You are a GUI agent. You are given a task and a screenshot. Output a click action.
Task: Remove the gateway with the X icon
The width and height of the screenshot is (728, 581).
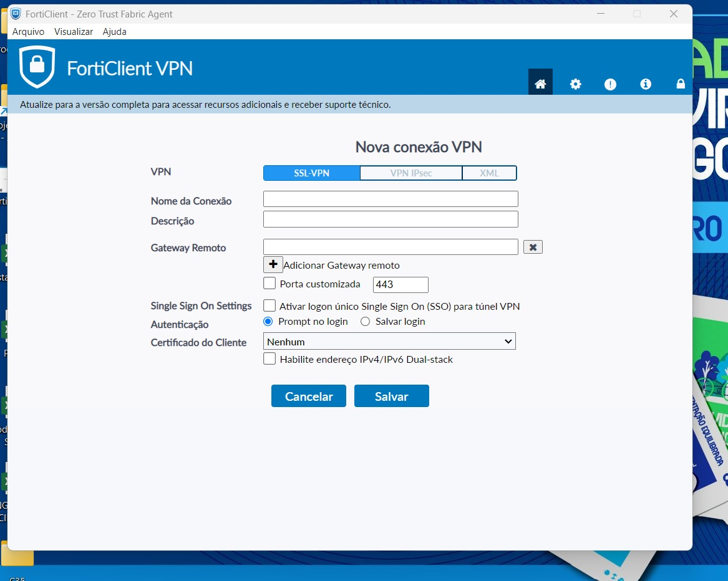[533, 247]
